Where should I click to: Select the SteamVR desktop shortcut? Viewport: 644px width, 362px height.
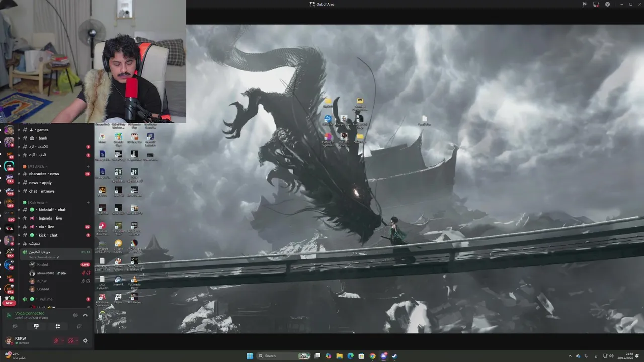point(118,281)
